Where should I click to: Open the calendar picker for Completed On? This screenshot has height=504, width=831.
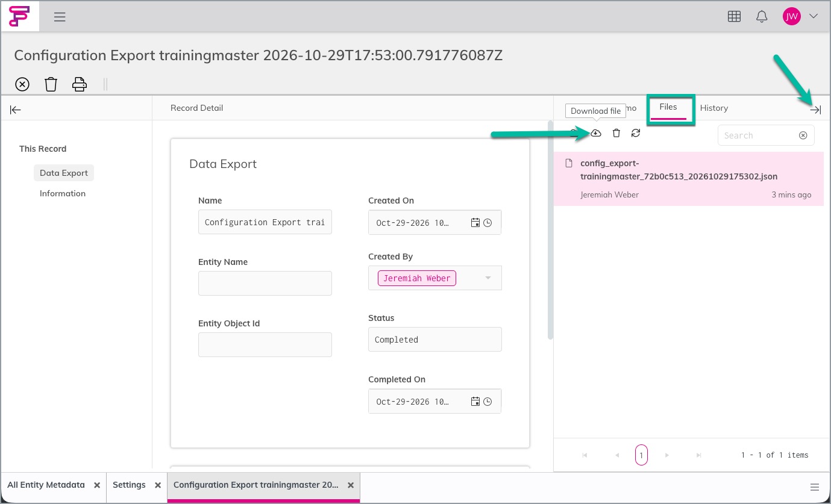point(475,401)
